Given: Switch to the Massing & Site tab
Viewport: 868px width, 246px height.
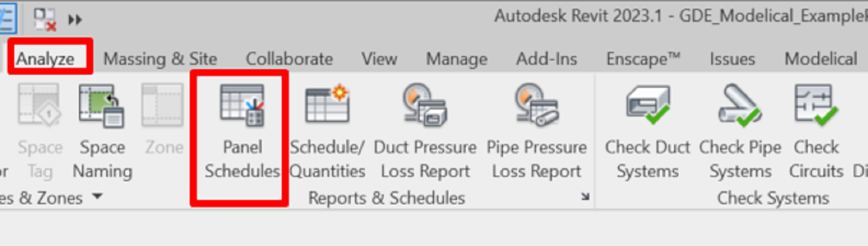Looking at the screenshot, I should tap(160, 59).
